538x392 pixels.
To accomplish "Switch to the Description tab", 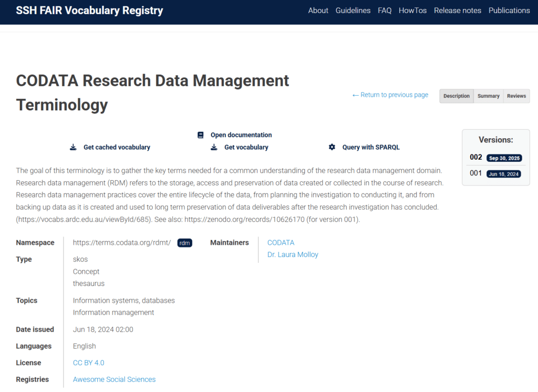I will [x=457, y=96].
